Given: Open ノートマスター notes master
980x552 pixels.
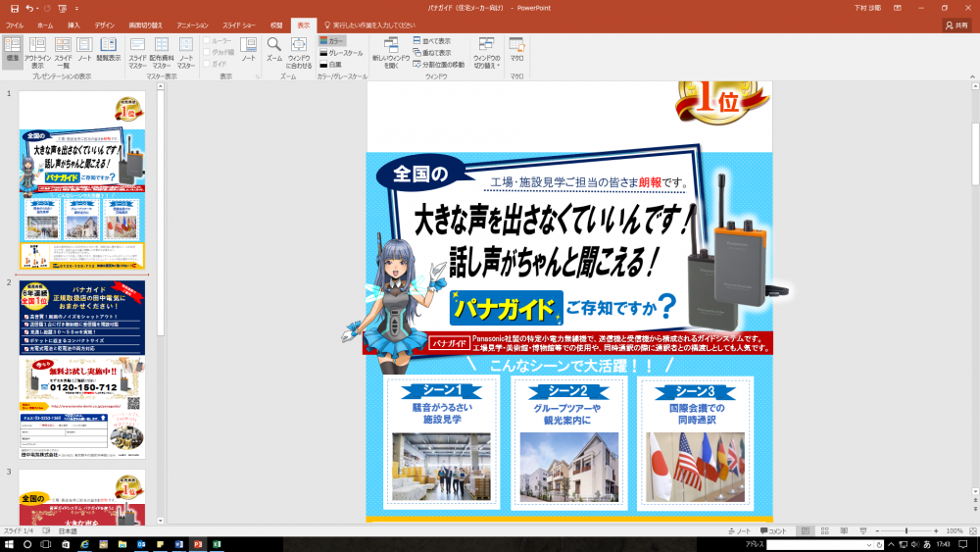Looking at the screenshot, I should pyautogui.click(x=185, y=52).
